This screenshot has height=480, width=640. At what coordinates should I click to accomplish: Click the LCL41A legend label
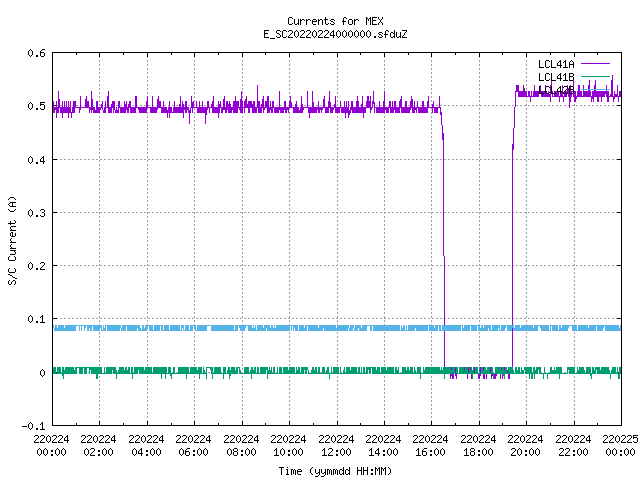coord(556,64)
